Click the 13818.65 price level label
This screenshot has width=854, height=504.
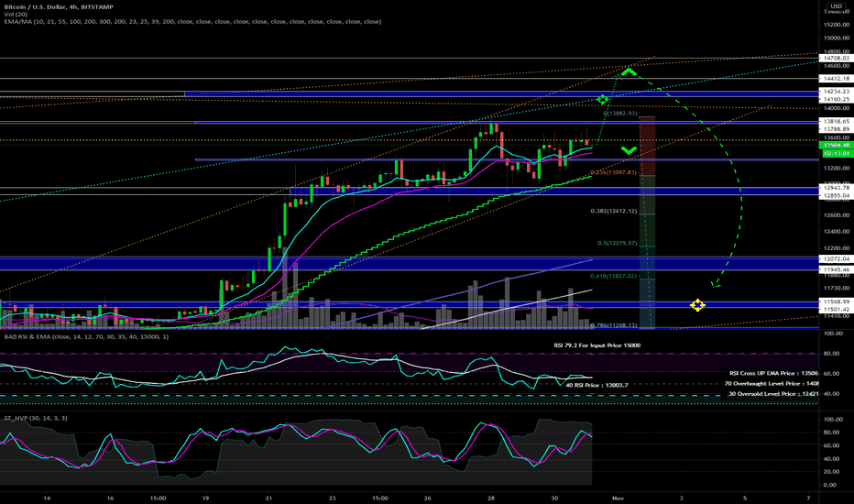(x=837, y=122)
